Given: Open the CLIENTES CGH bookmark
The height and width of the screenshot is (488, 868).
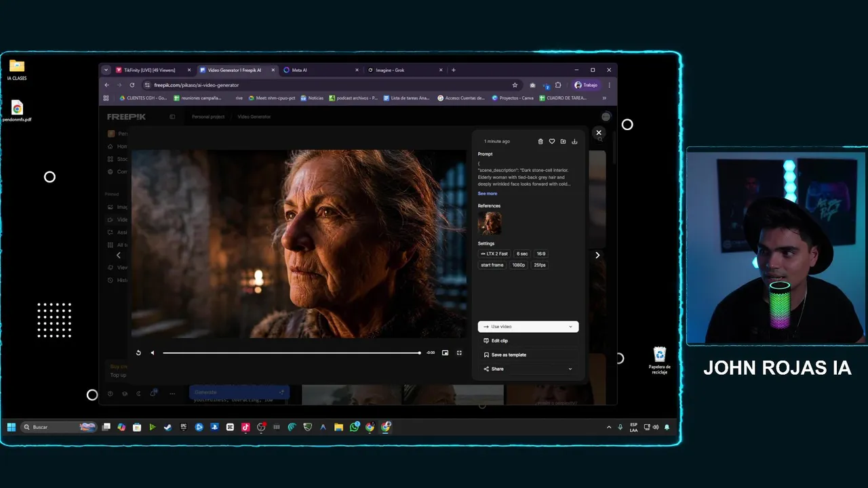Looking at the screenshot, I should pos(143,98).
